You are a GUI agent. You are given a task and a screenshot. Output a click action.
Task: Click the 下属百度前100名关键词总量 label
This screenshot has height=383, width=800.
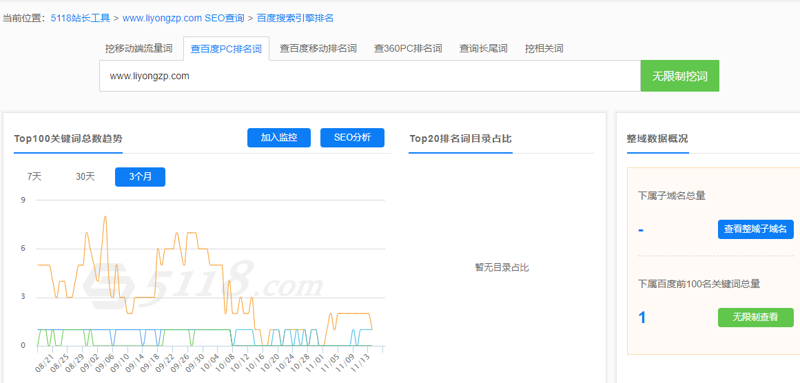tap(699, 284)
